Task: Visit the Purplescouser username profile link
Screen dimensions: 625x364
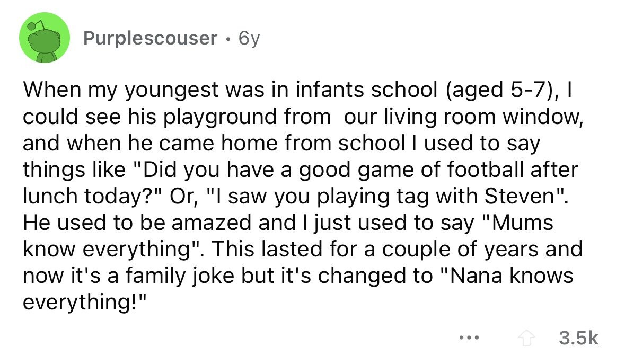Action: click(x=150, y=38)
